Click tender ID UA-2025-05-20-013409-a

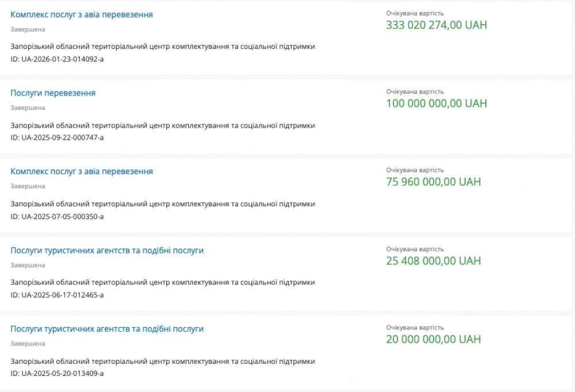click(x=57, y=374)
